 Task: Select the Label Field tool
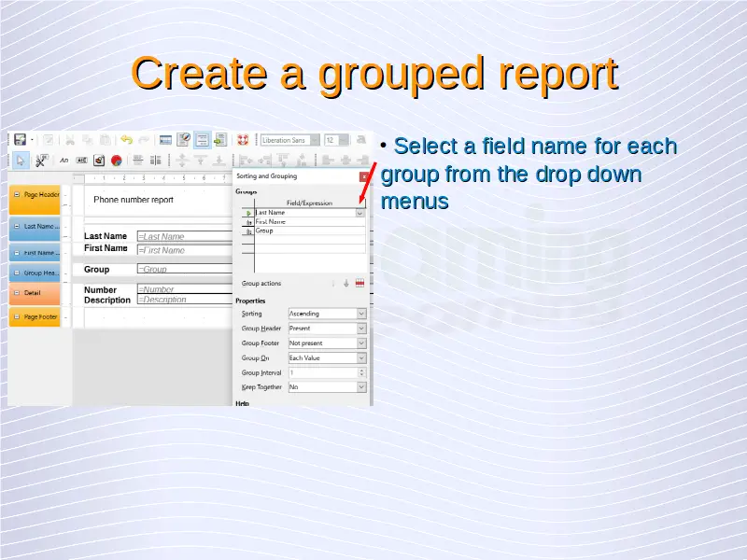pos(63,161)
